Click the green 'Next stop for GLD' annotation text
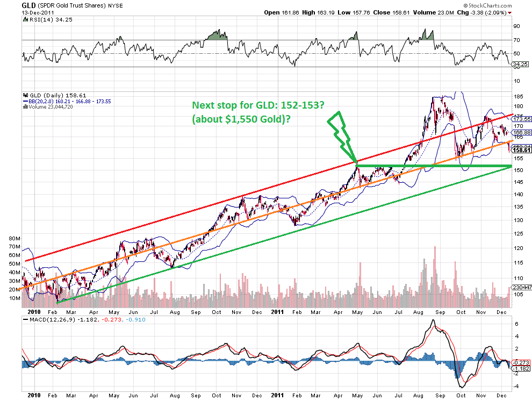The height and width of the screenshot is (400, 532). tap(258, 112)
